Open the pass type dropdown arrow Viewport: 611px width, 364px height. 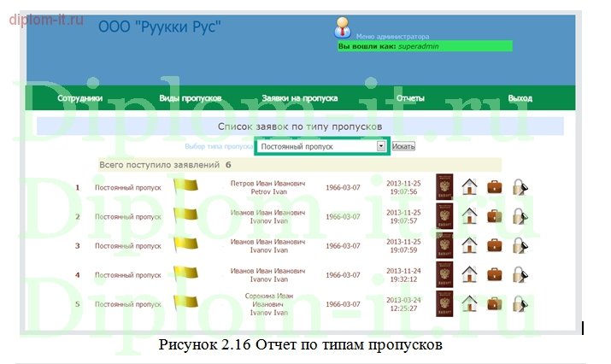click(381, 146)
